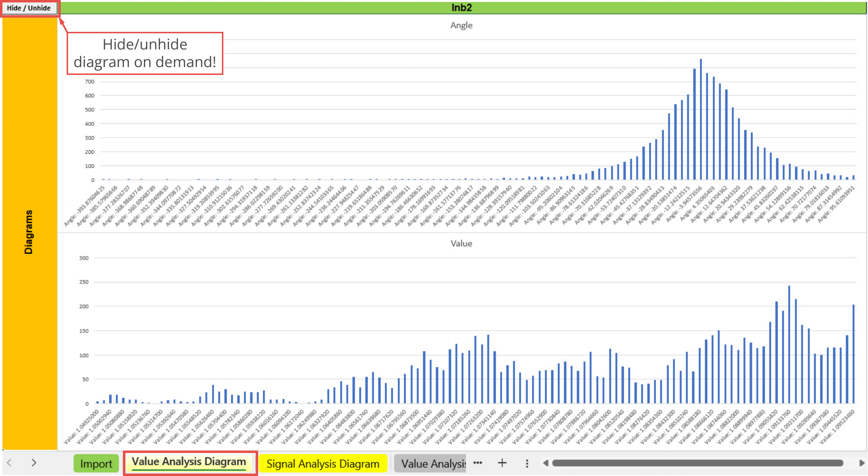The image size is (868, 476).
Task: Click the tallest bar in Value chart
Action: click(789, 345)
